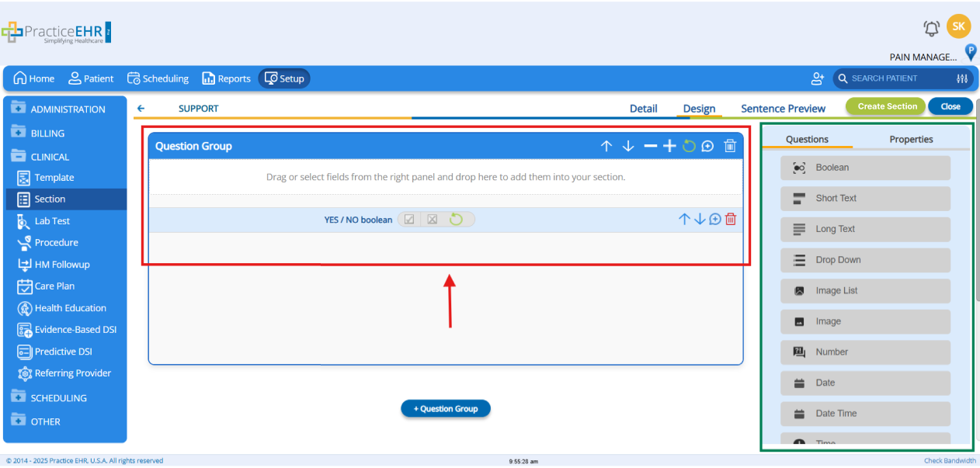Check the NO (X) box of boolean question
980x468 pixels.
point(433,220)
